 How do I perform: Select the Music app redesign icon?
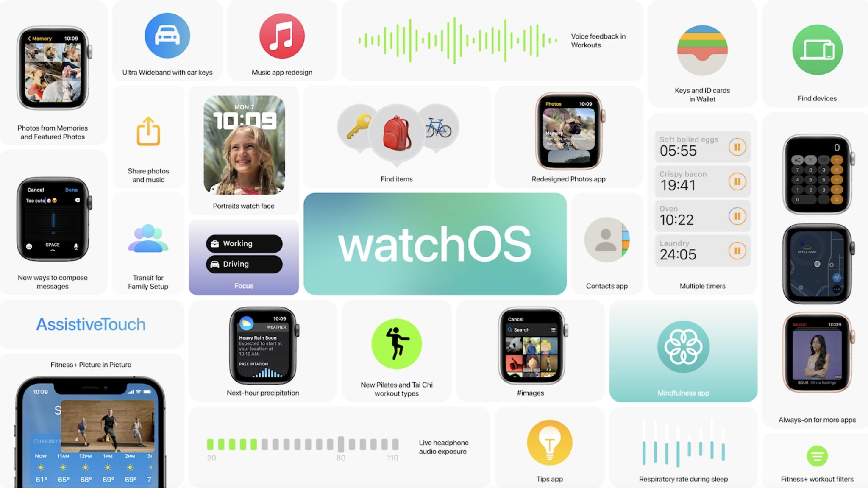(281, 37)
